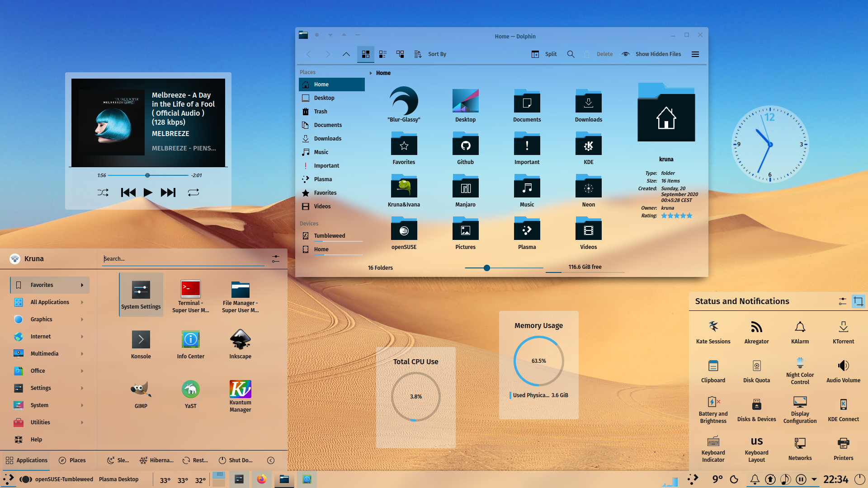
Task: Expand the Office category arrow
Action: (82, 371)
